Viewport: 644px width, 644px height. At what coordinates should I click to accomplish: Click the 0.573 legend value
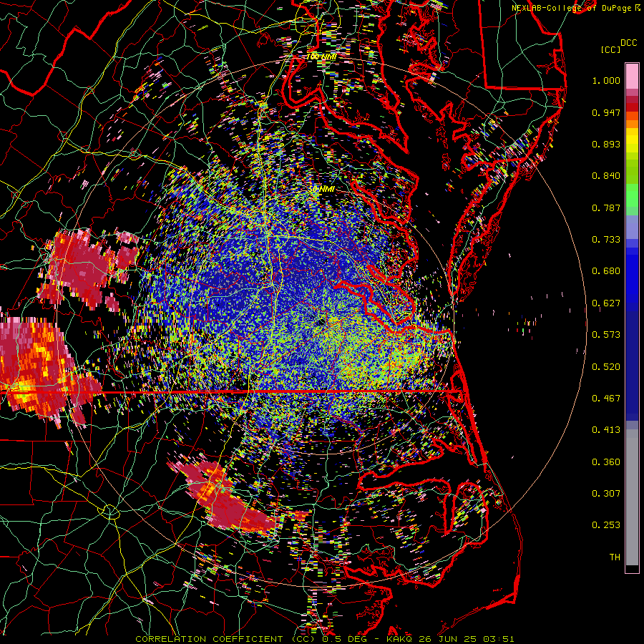point(606,335)
